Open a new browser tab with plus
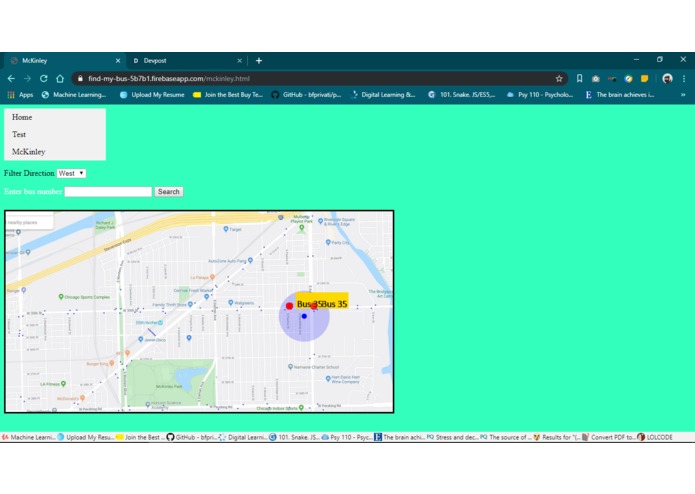 pyautogui.click(x=259, y=61)
